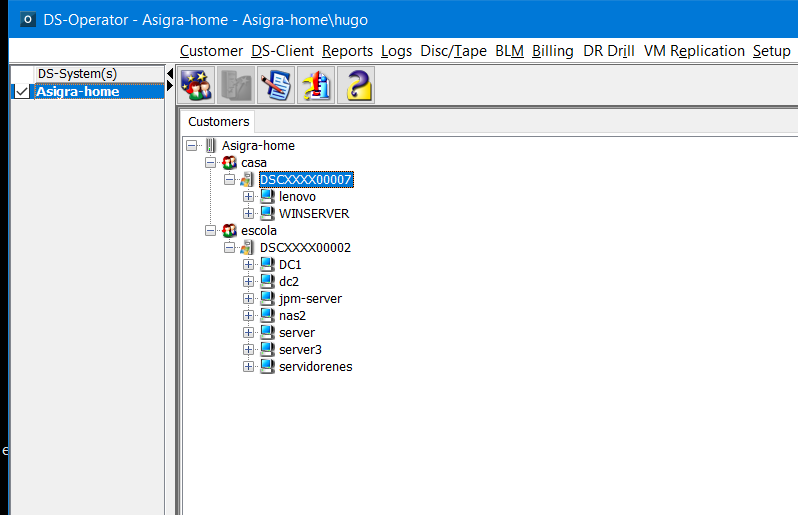This screenshot has width=798, height=515.
Task: Expand the WINSERVER computer node
Action: pos(248,214)
